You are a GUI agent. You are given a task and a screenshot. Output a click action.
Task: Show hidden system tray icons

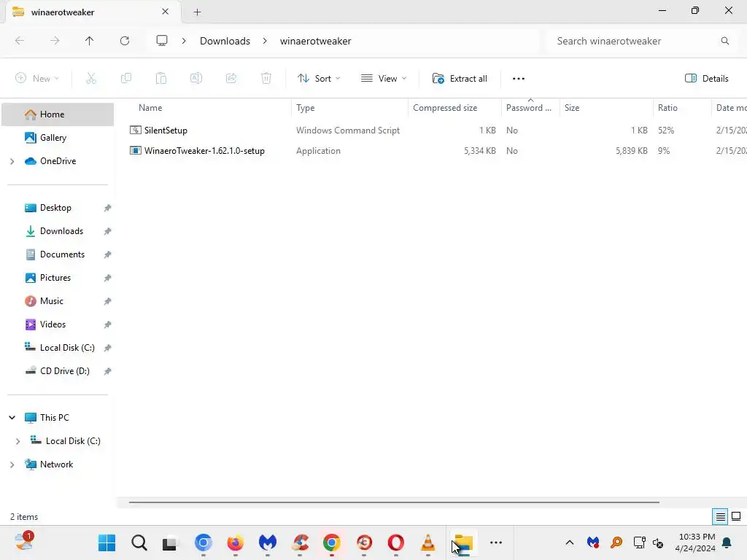pos(569,542)
